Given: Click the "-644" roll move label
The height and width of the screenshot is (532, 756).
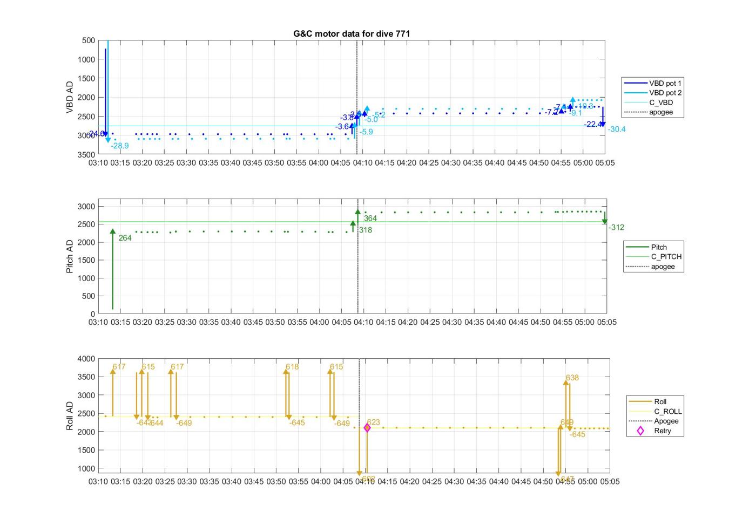Looking at the screenshot, I should [156, 423].
